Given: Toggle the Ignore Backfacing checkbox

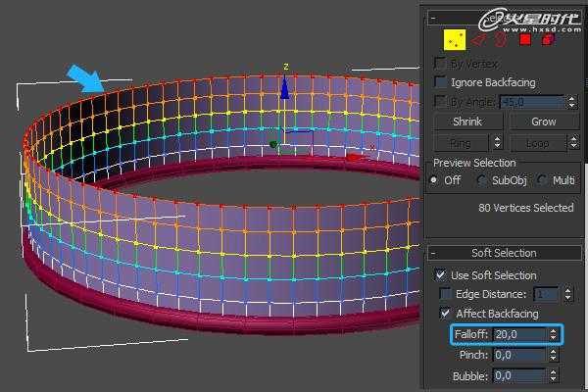Looking at the screenshot, I should [x=440, y=81].
